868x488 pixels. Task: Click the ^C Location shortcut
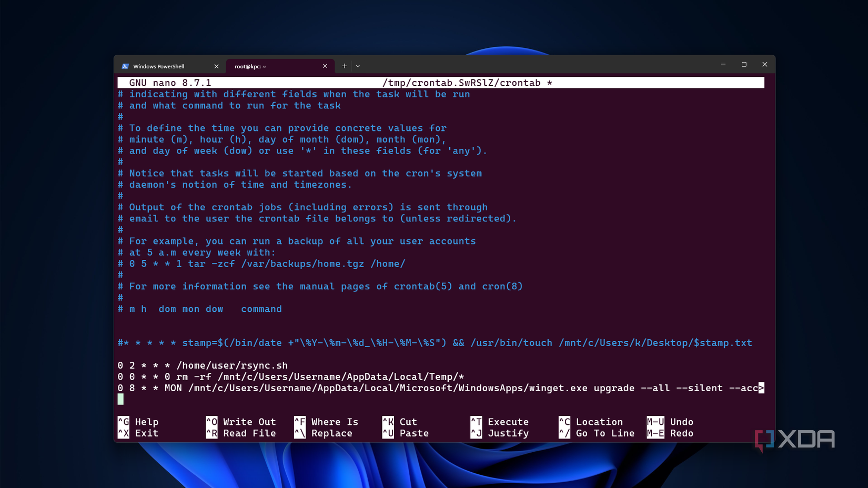tap(591, 422)
